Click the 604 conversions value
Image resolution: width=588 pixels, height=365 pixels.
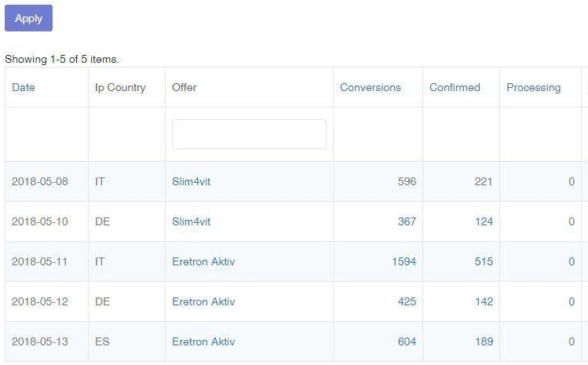(x=407, y=341)
